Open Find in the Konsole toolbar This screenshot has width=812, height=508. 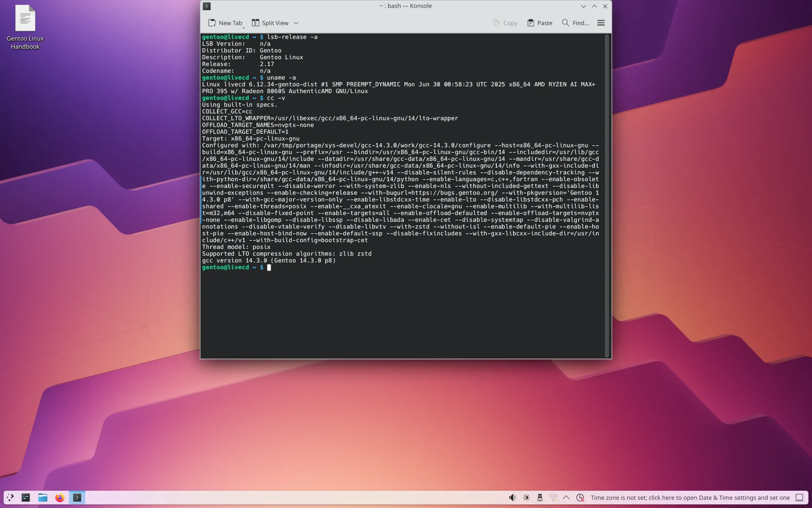(x=575, y=23)
